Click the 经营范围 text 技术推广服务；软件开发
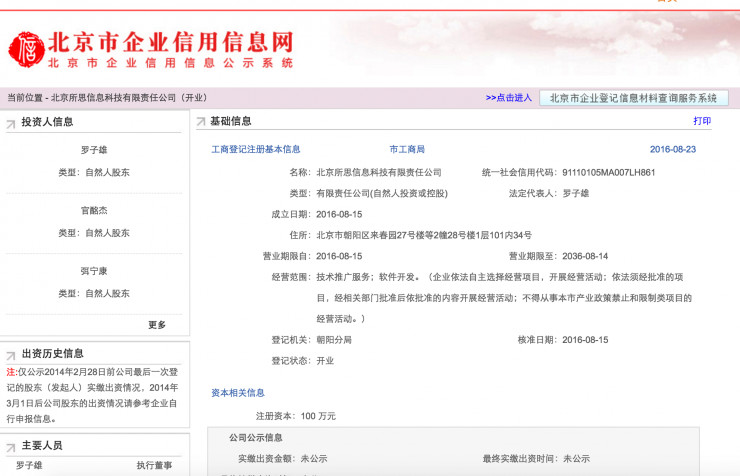 [368, 277]
